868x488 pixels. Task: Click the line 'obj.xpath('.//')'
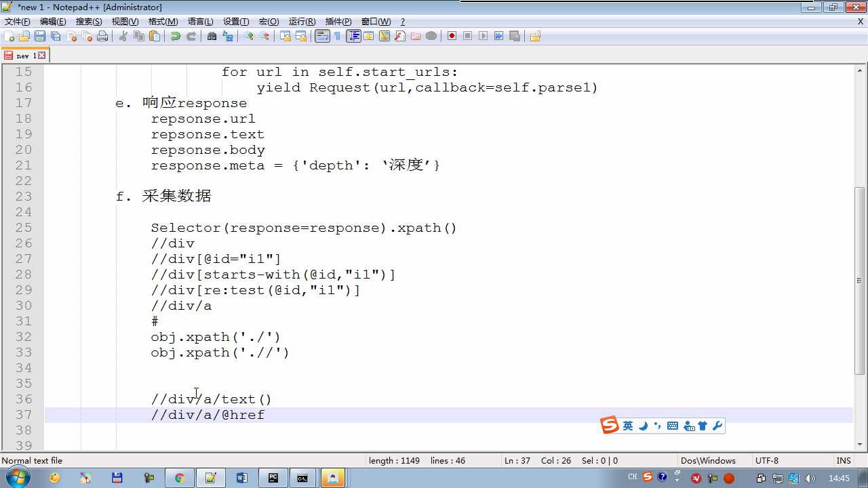click(x=220, y=352)
